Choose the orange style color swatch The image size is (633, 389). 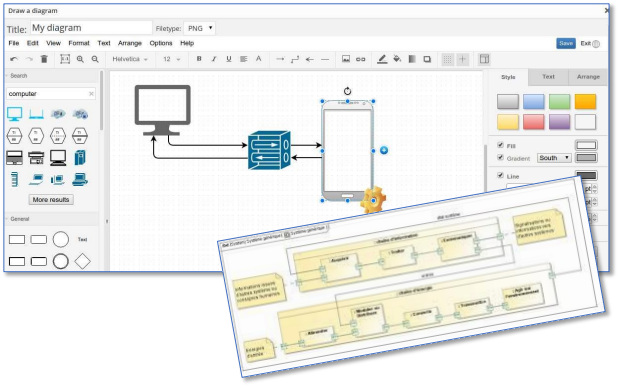coord(585,102)
